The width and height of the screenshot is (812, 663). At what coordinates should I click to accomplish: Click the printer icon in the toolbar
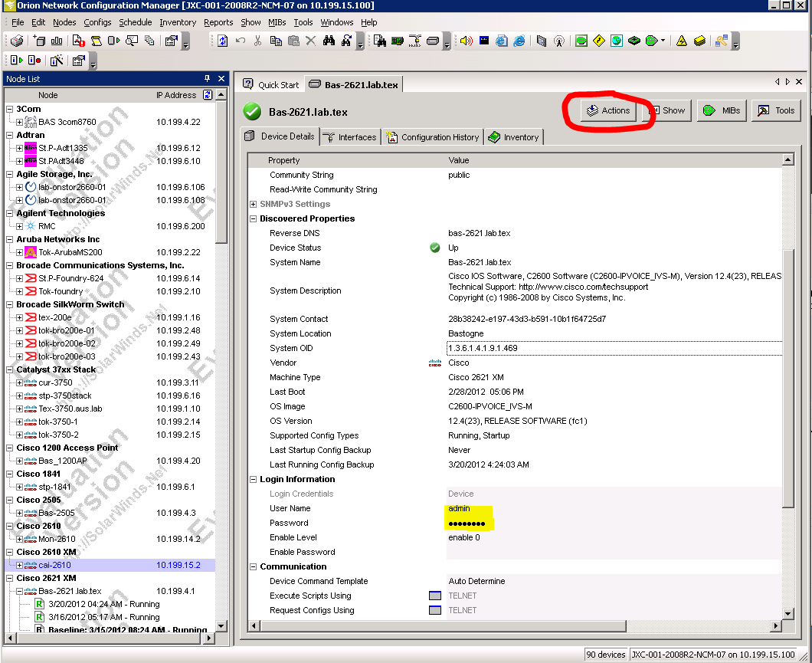pos(16,41)
